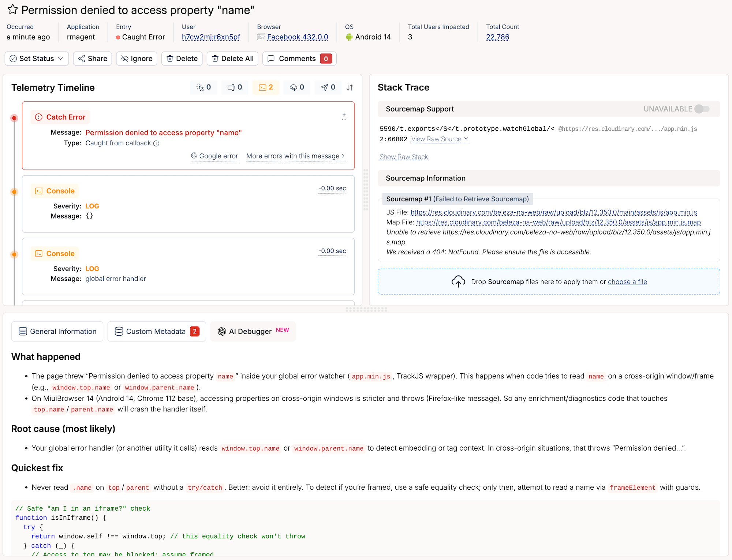Open user h7cw2mj:r6xn5pf link
732x560 pixels.
coord(211,37)
